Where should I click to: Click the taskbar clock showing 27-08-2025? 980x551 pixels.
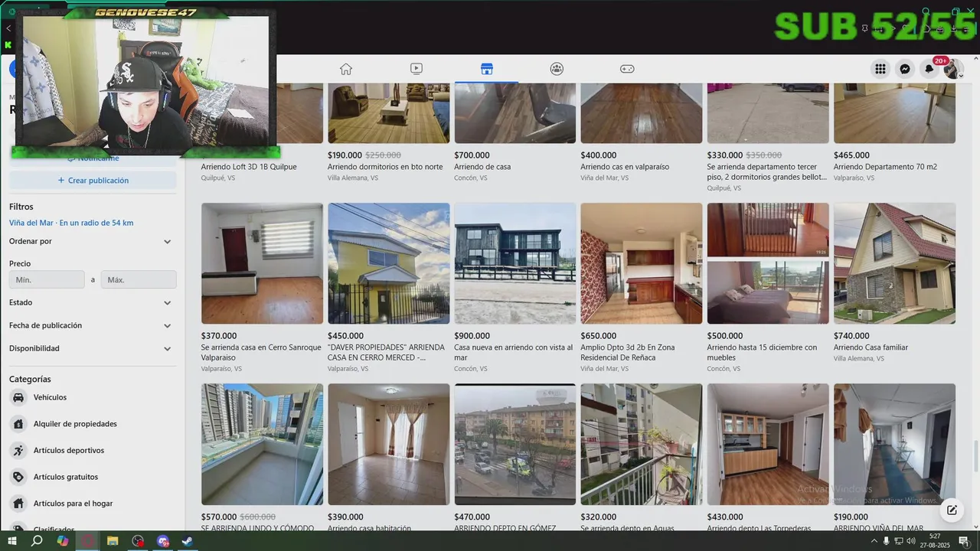(x=935, y=541)
